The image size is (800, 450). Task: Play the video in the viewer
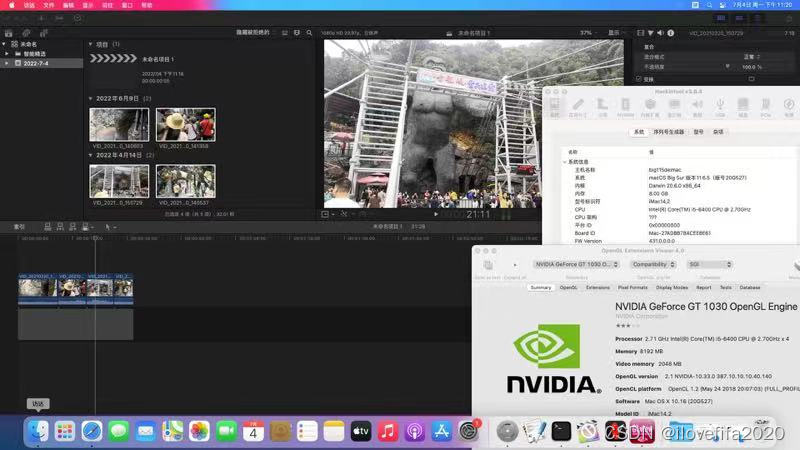436,214
